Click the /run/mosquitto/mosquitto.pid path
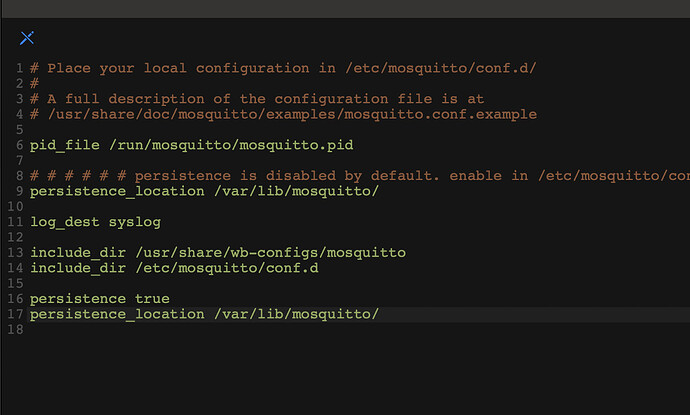The image size is (690, 415). (231, 145)
